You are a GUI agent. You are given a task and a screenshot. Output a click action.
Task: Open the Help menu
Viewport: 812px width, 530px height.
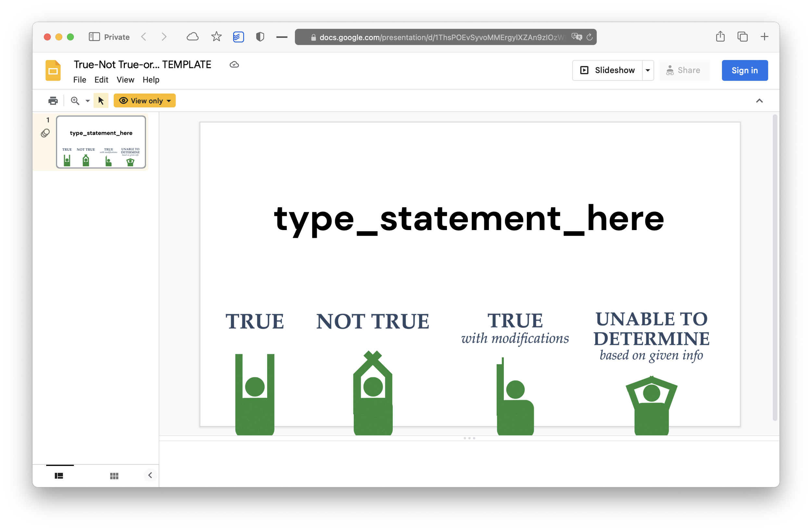click(x=151, y=80)
